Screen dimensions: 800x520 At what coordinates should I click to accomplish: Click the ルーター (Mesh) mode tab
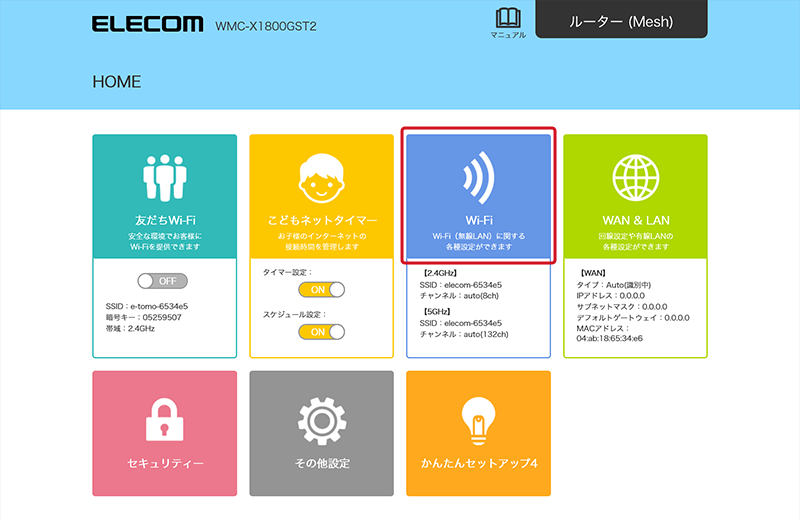621,19
